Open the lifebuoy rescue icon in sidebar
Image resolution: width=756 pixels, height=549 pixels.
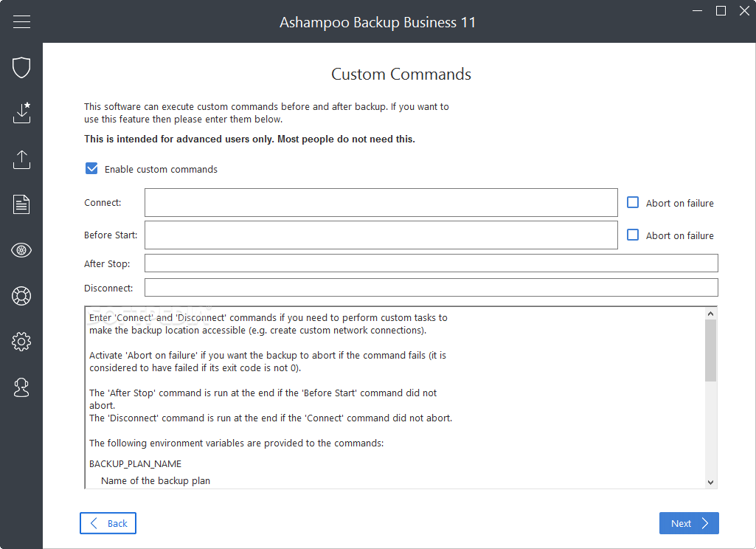point(21,296)
